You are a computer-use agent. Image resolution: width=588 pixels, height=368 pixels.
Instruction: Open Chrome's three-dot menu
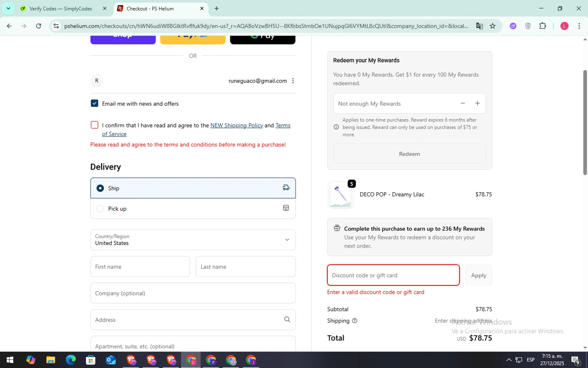coord(579,26)
